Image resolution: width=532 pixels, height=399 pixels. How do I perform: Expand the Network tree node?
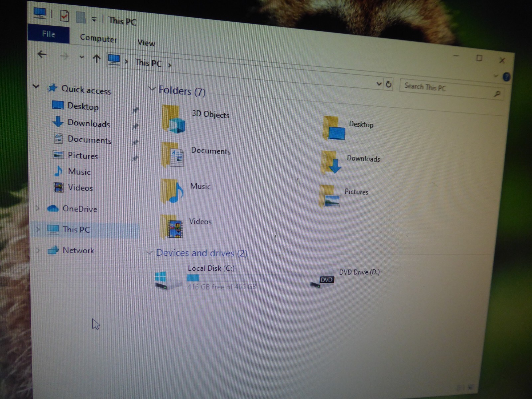[38, 250]
